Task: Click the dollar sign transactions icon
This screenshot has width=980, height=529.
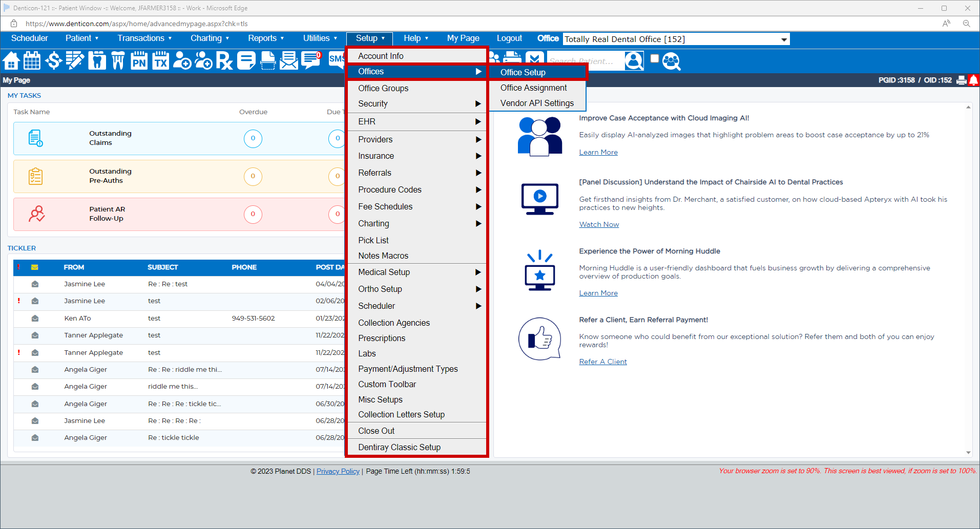Action: click(x=53, y=61)
